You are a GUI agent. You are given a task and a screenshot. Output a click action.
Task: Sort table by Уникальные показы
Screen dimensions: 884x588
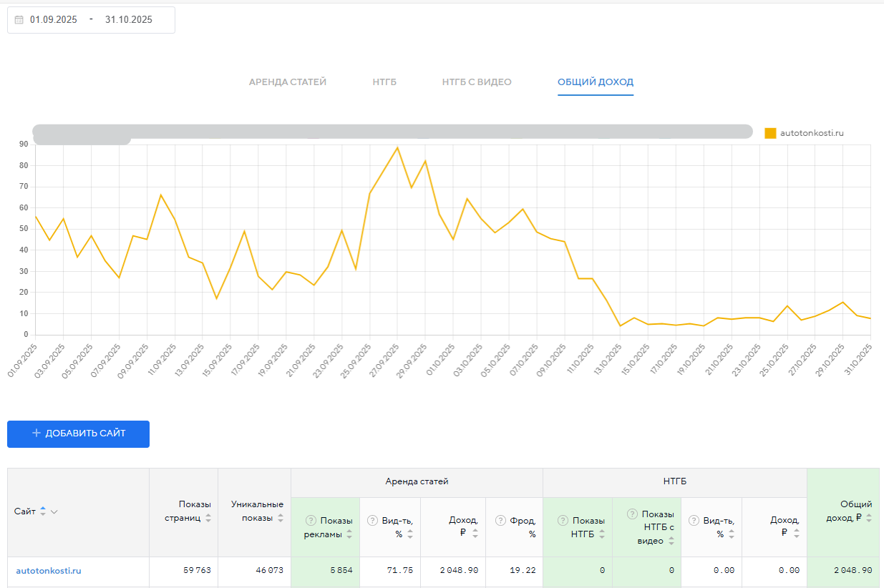tap(281, 518)
